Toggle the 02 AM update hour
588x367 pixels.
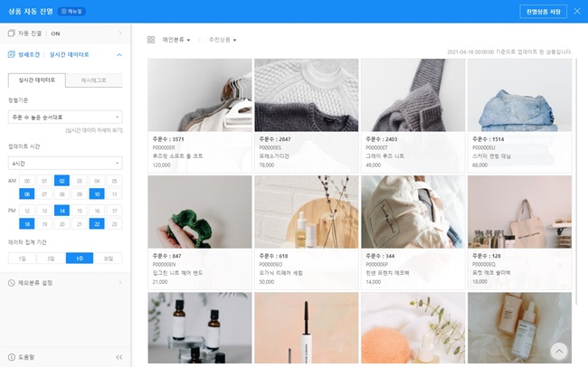tap(61, 181)
